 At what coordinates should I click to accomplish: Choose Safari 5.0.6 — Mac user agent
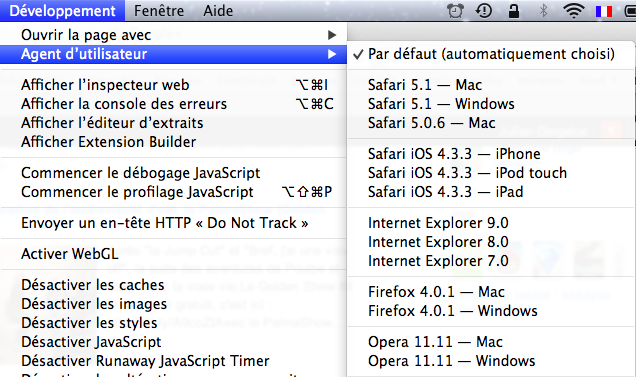(x=491, y=123)
